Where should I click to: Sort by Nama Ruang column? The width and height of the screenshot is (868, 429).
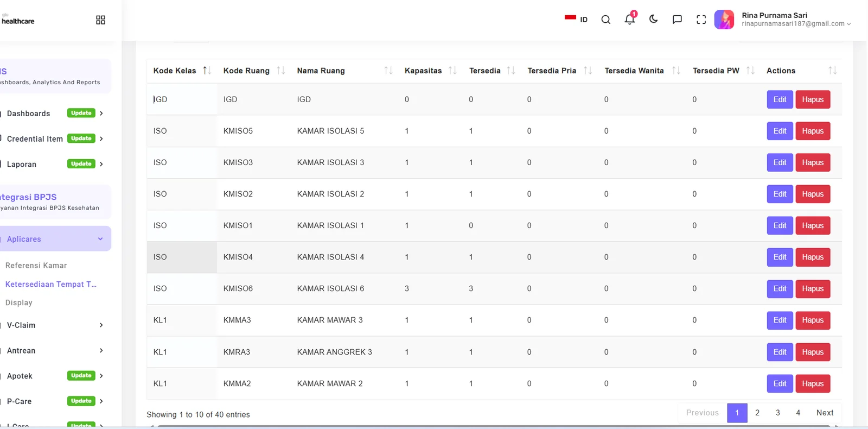344,71
